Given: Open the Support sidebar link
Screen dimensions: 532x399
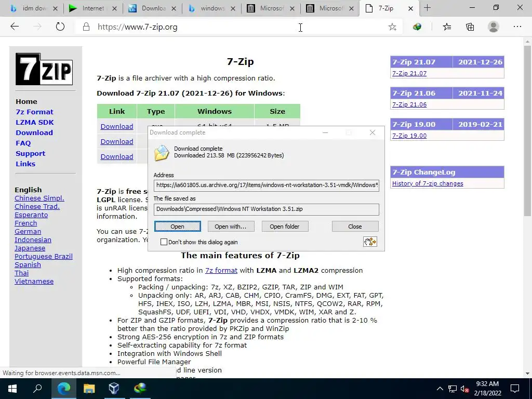Looking at the screenshot, I should (30, 153).
